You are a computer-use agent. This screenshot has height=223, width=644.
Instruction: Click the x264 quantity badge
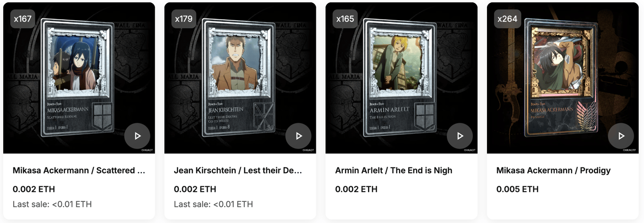[x=507, y=19]
